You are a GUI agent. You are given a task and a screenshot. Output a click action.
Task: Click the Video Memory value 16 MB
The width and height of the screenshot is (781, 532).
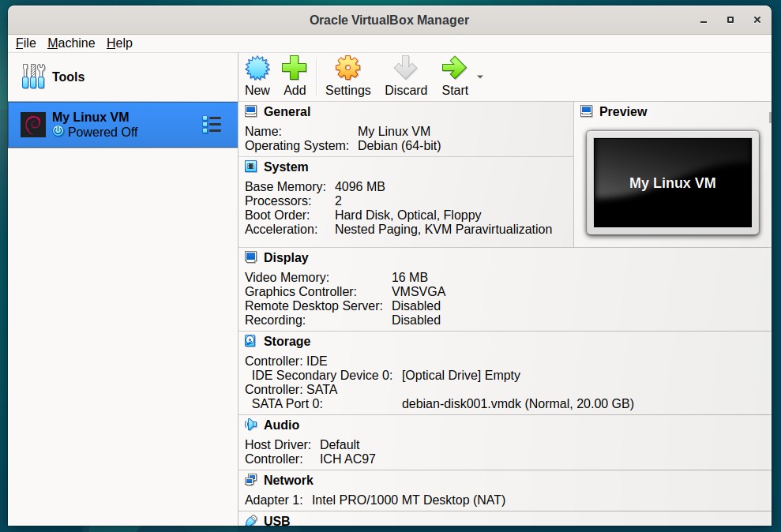tap(409, 277)
